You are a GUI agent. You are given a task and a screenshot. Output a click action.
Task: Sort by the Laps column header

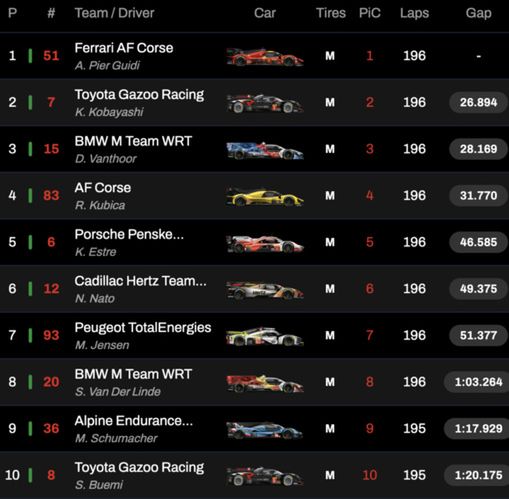coord(414,13)
